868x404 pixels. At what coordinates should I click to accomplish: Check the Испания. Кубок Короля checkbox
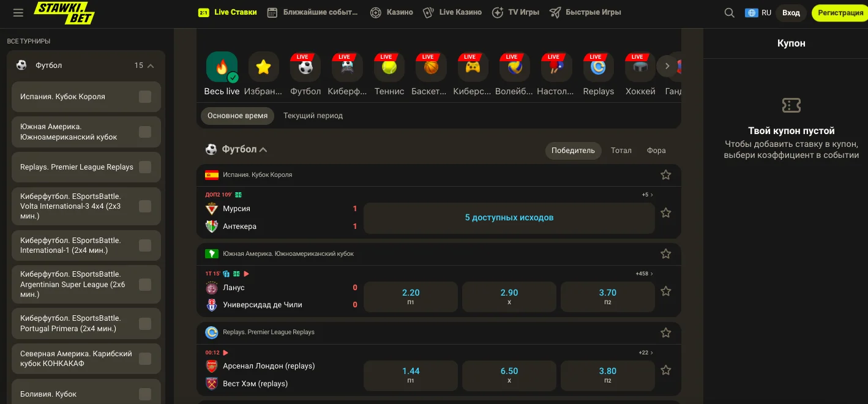click(x=145, y=97)
